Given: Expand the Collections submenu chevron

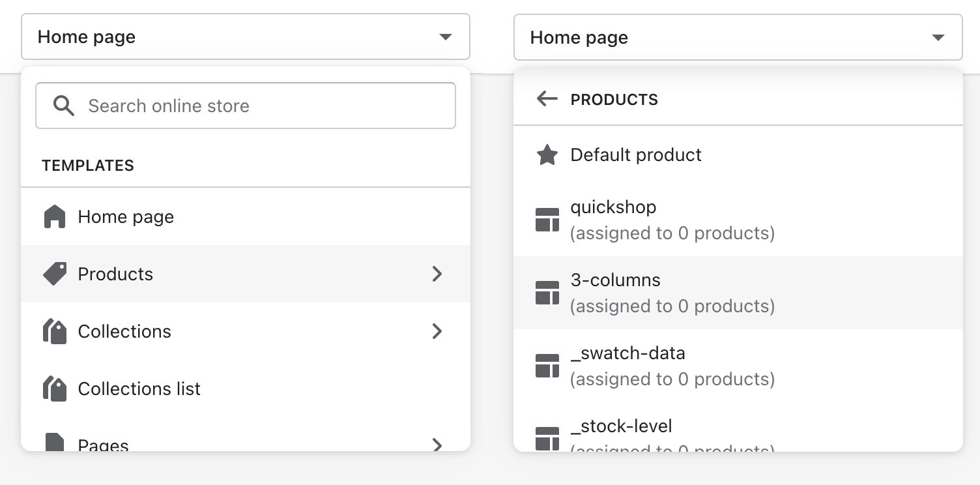Looking at the screenshot, I should [x=437, y=331].
